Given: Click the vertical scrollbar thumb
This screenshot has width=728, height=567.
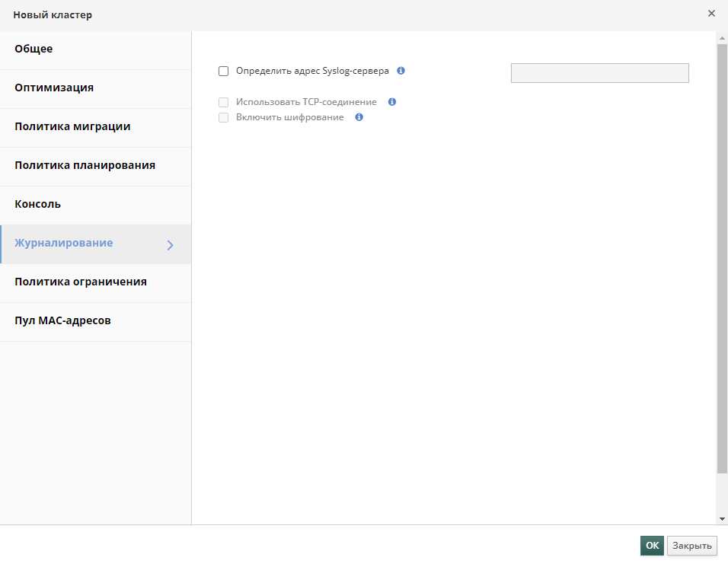Looking at the screenshot, I should (x=722, y=259).
